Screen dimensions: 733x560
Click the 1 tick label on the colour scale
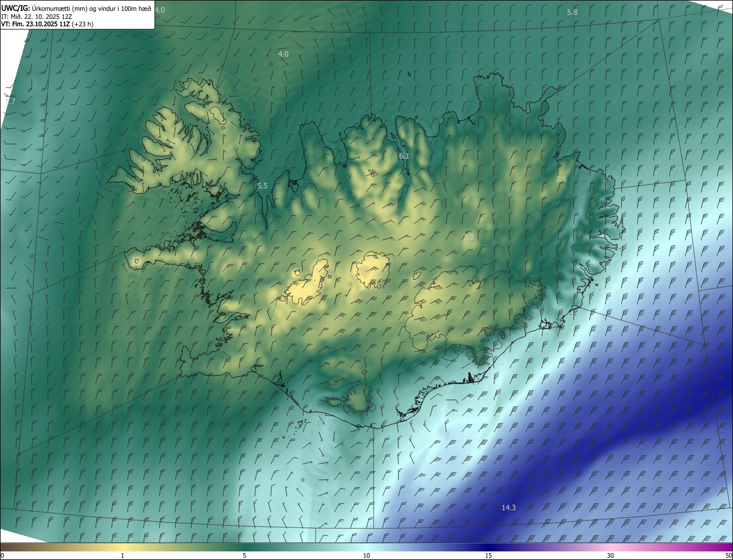[123, 555]
